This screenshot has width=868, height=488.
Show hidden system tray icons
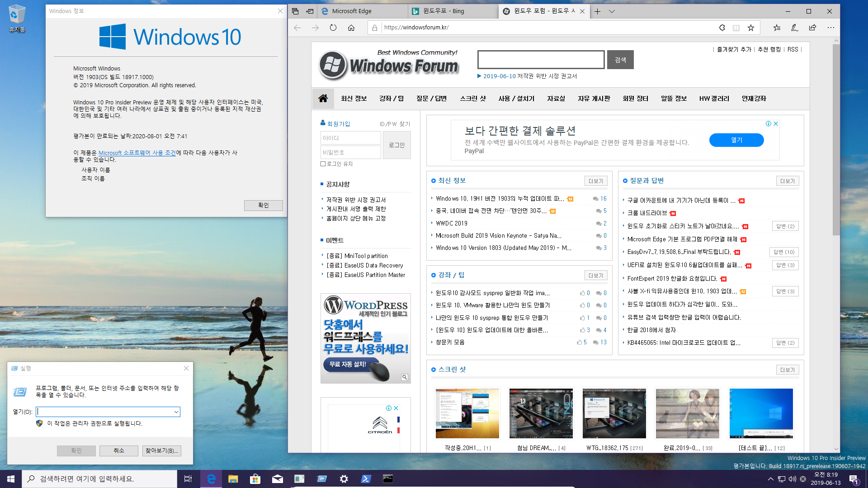[770, 479]
